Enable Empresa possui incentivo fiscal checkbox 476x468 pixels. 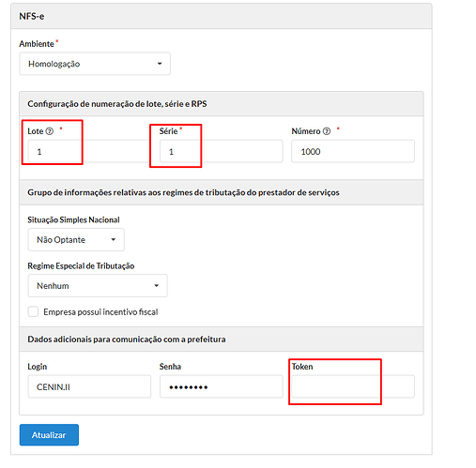33,311
